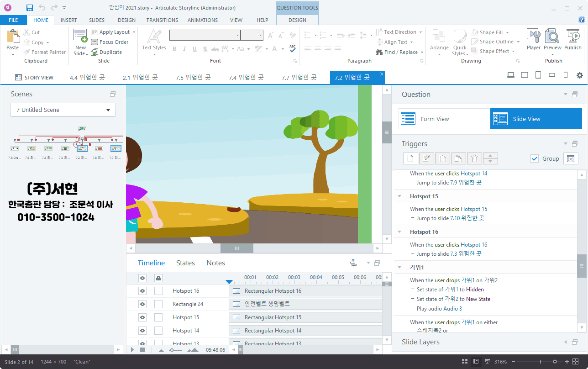Switch to the STORY VIEW tab
This screenshot has width=588, height=369.
34,78
